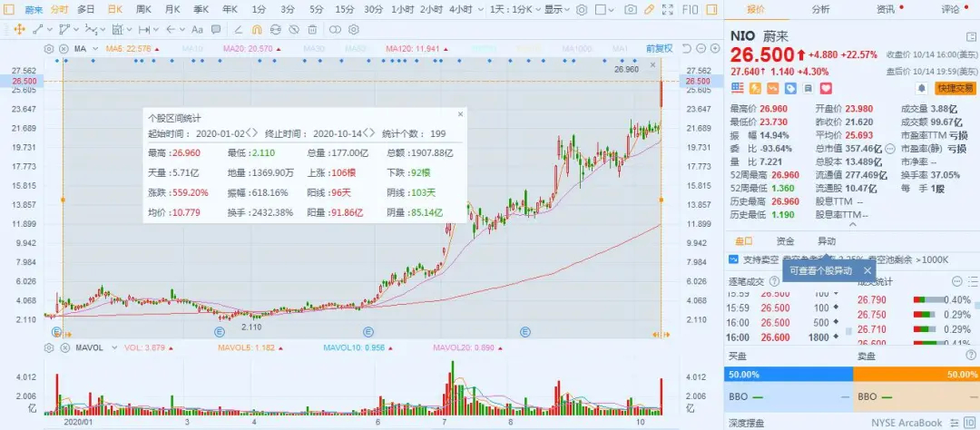
Task: Choose the Aa text annotation tool
Action: point(198,29)
